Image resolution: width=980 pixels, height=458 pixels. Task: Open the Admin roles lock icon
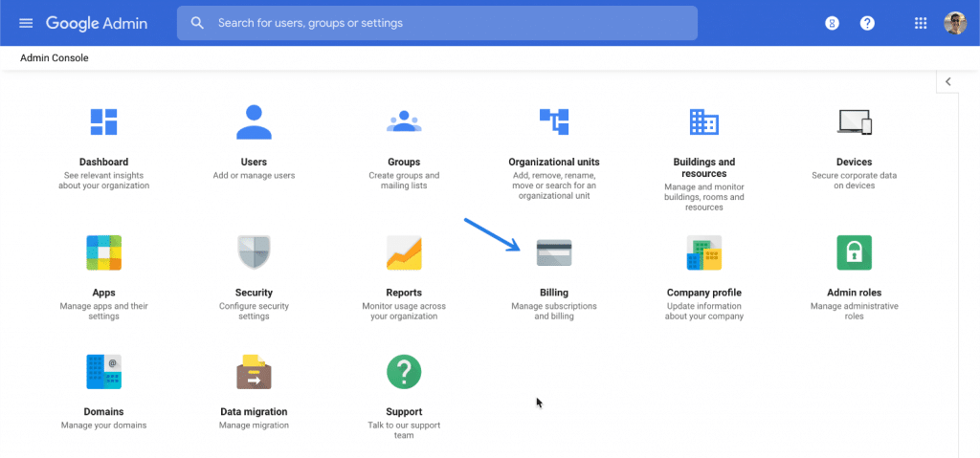854,252
